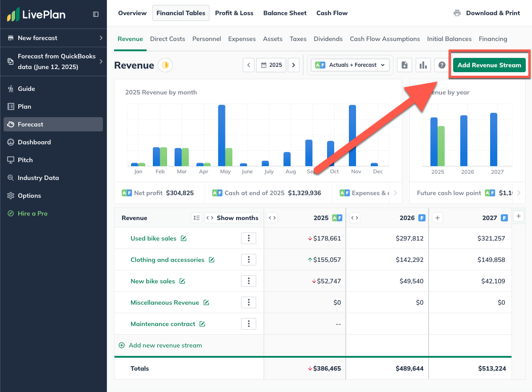Screen dimensions: 532x392
Task: Edit New bike sales pencil icon
Action: point(182,281)
